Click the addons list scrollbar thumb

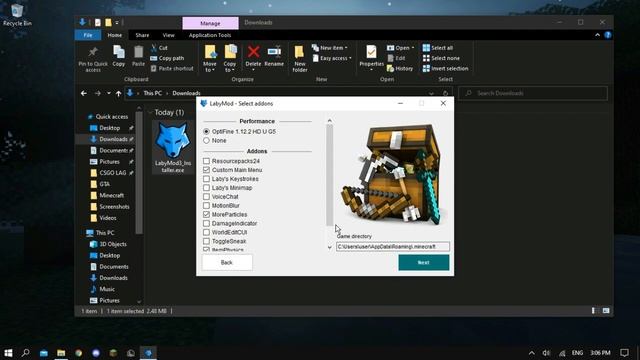click(x=329, y=175)
